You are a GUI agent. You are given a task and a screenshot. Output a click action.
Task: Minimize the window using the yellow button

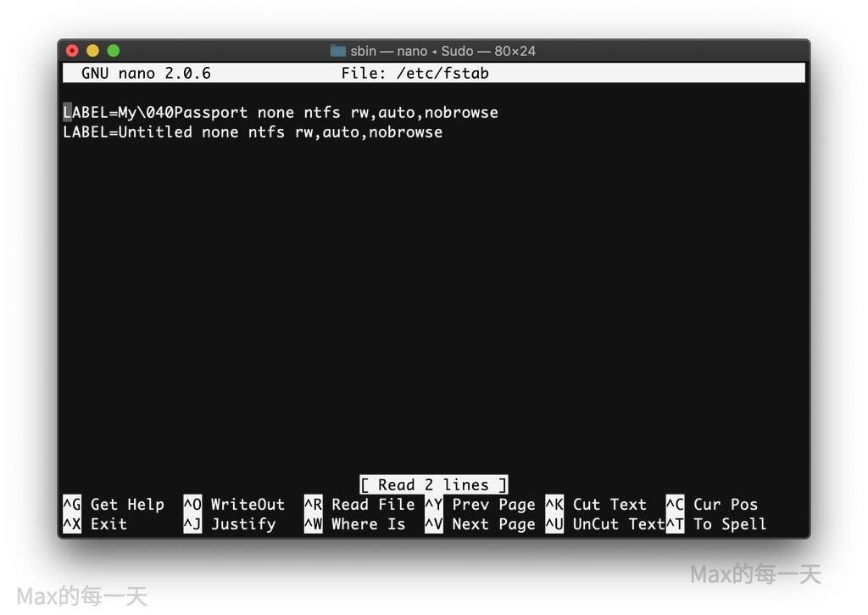[92, 51]
